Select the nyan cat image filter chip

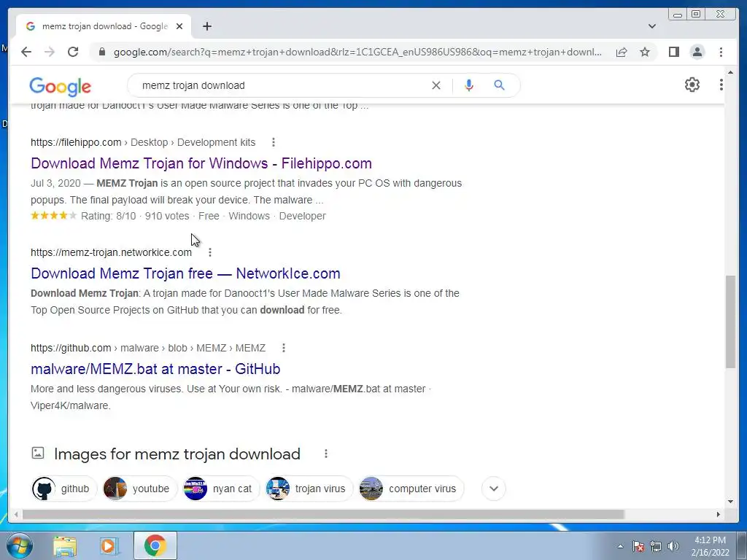click(221, 489)
